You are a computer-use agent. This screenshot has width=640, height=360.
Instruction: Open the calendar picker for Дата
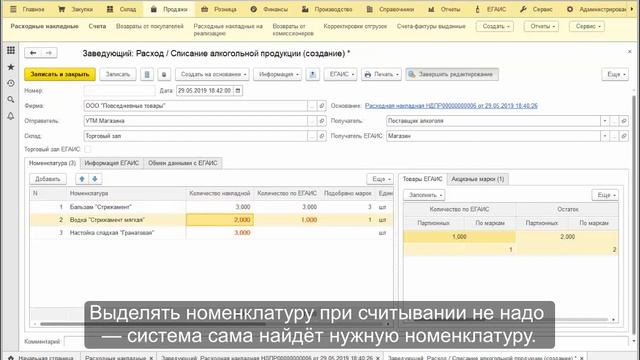pyautogui.click(x=238, y=91)
